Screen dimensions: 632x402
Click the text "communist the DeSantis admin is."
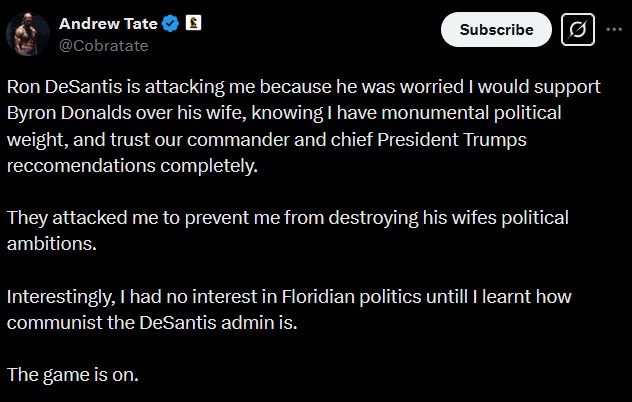pyautogui.click(x=152, y=323)
